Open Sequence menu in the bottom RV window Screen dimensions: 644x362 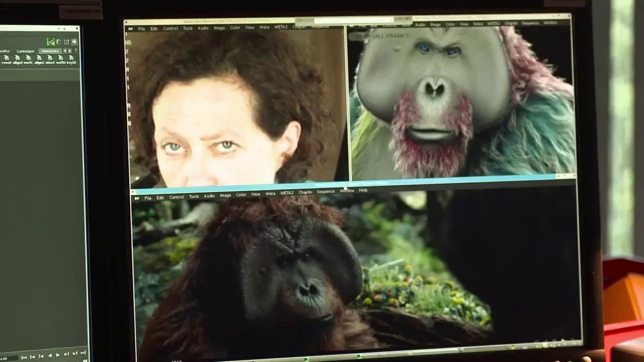326,192
